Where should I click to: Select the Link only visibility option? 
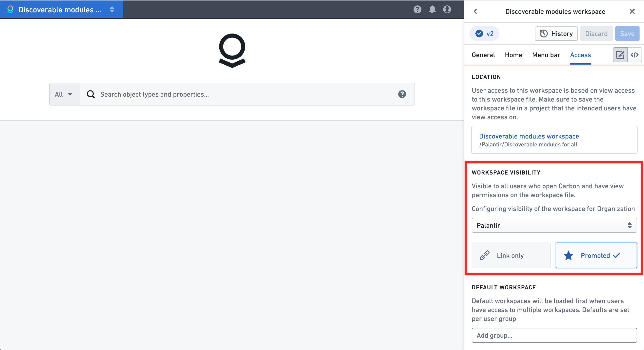tap(511, 255)
